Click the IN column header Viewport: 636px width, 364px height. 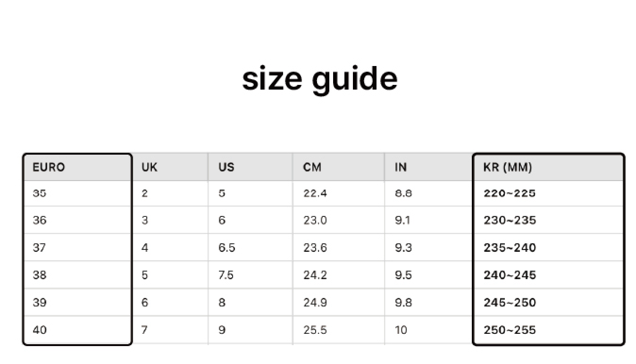[x=401, y=167]
